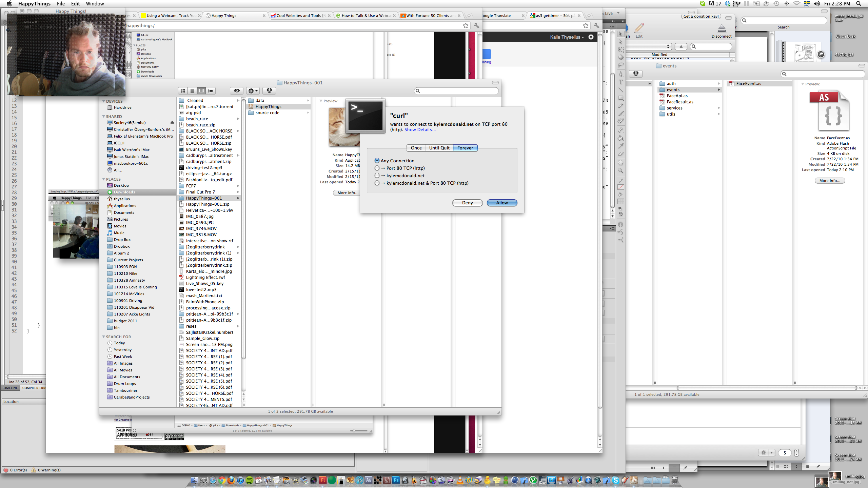Collapse Preview triangle in events window
This screenshot has height=488, width=868.
pos(803,84)
